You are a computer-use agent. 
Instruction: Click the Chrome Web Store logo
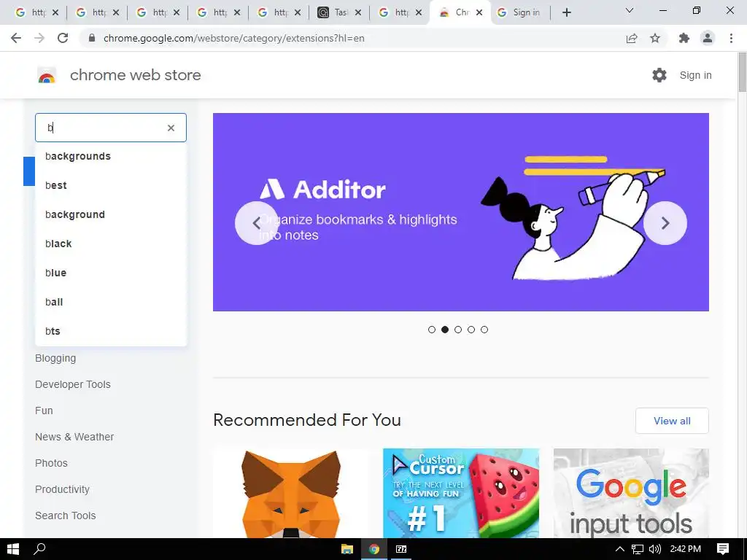[47, 75]
